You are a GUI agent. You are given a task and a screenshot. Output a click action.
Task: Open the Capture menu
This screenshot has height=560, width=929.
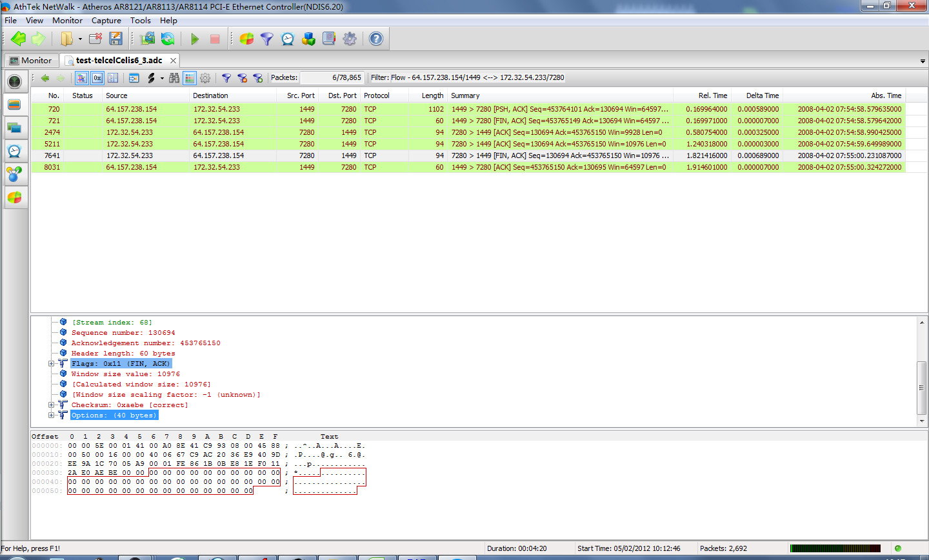(x=106, y=21)
